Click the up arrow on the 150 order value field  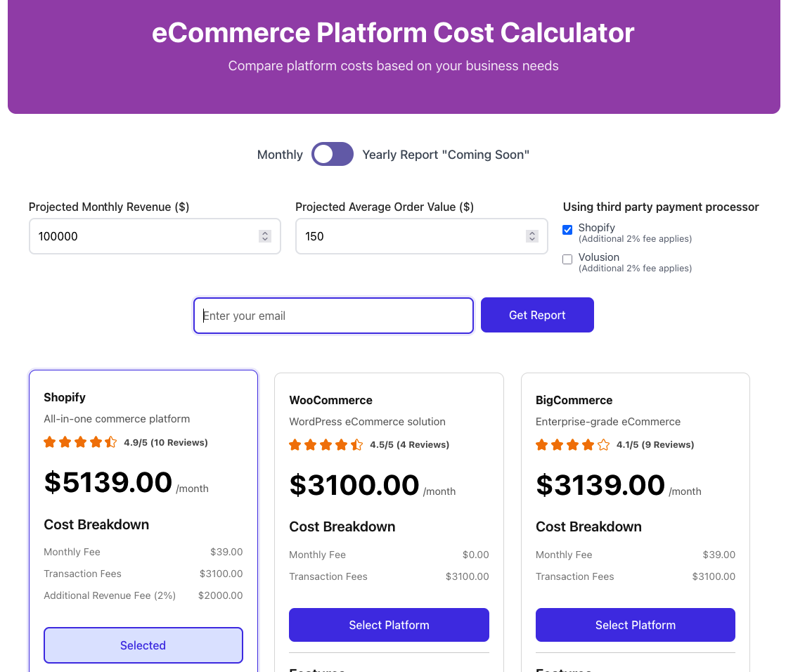pos(531,233)
